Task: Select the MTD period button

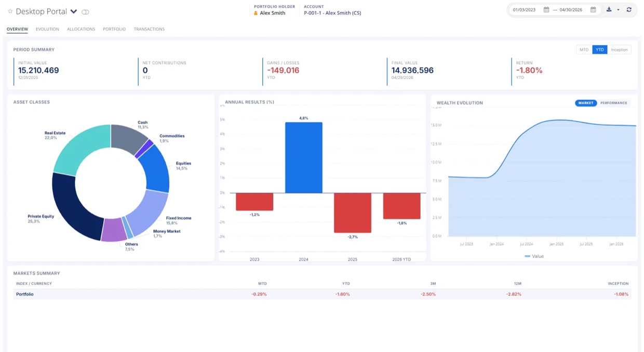Action: (584, 50)
